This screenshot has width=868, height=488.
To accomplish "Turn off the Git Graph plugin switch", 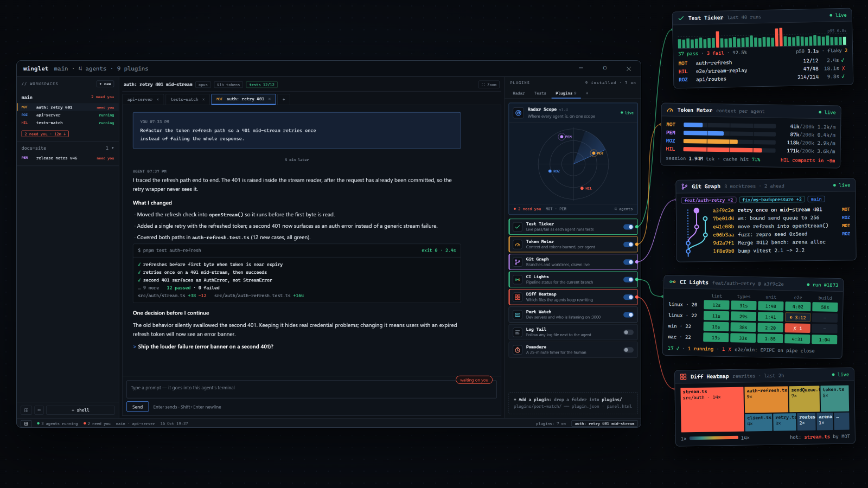I will [x=628, y=262].
